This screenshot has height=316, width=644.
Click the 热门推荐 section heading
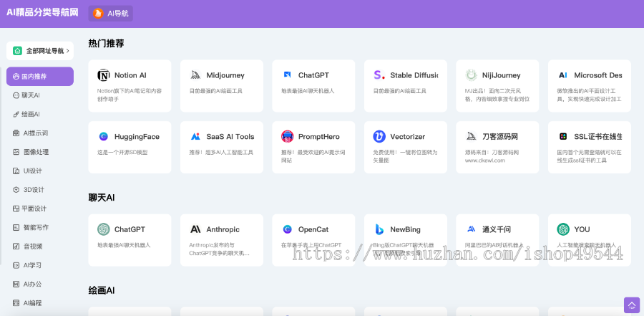(x=106, y=44)
